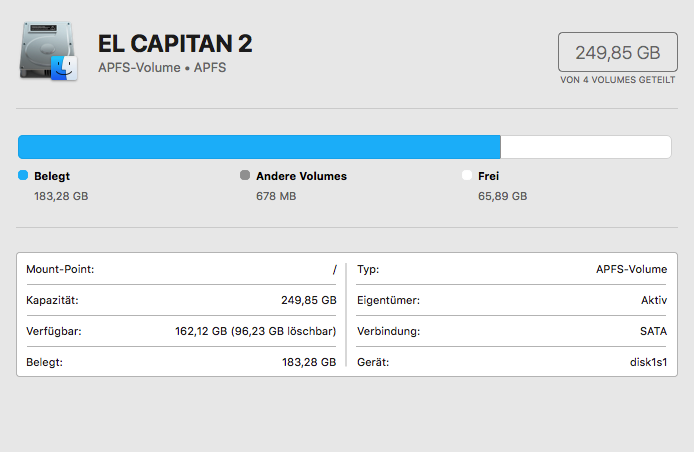Click the Verfügbar row showing 162,12 GB

point(181,331)
